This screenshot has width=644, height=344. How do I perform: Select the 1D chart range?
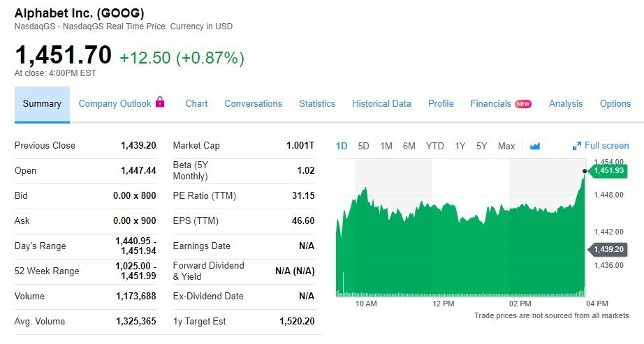(x=342, y=146)
